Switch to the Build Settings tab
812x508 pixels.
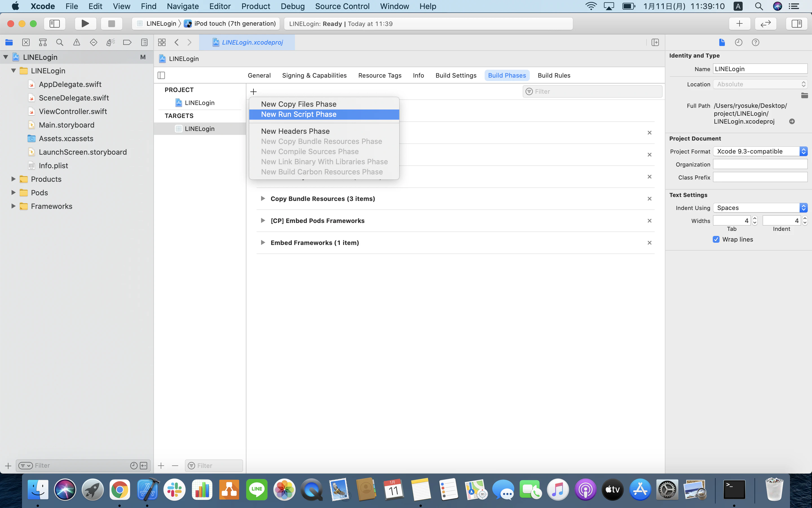pos(456,75)
